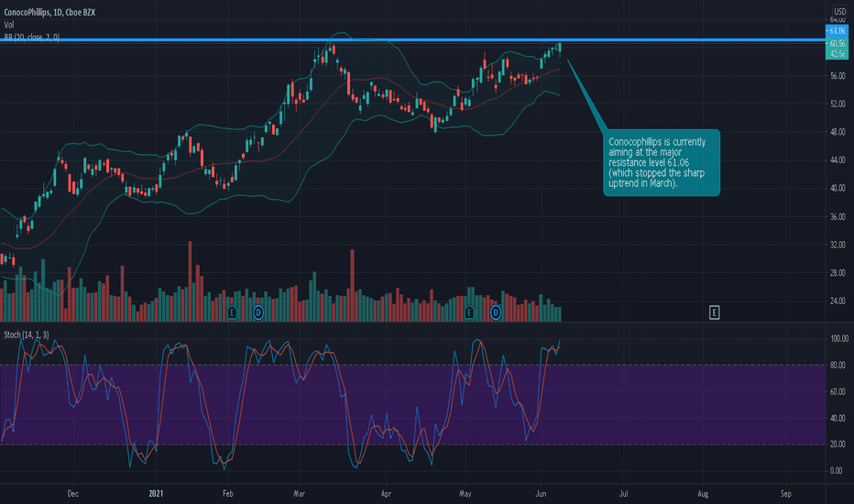The width and height of the screenshot is (854, 504).
Task: Select the Vol indicator label
Action: pyautogui.click(x=9, y=25)
